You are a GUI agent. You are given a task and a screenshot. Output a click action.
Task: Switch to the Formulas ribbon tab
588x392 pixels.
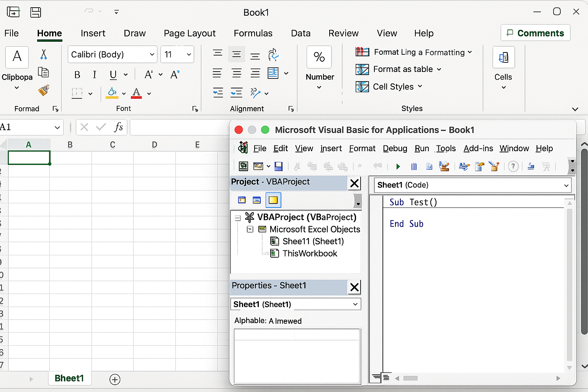coord(253,33)
